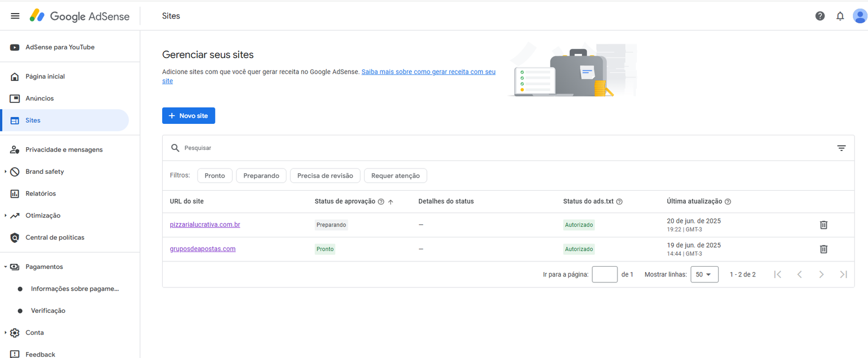This screenshot has height=358, width=868.
Task: Click the Conta gear icon
Action: pos(15,332)
